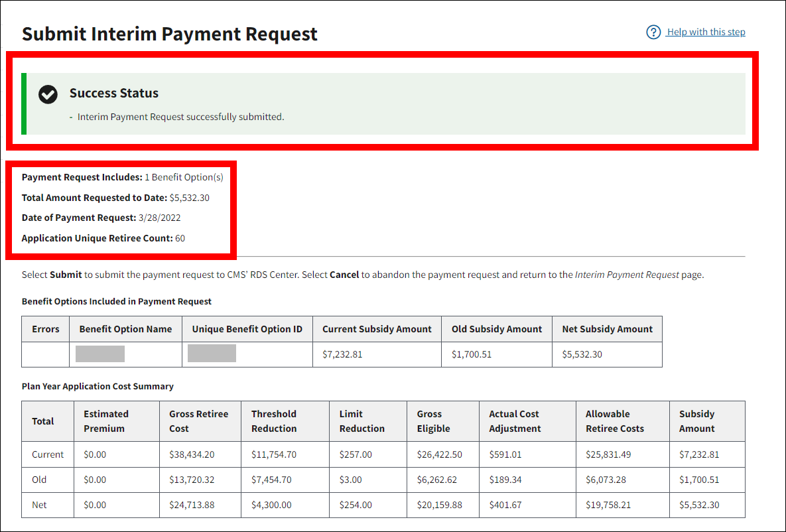Click the redacted Benefit Option Name cell

pos(100,354)
